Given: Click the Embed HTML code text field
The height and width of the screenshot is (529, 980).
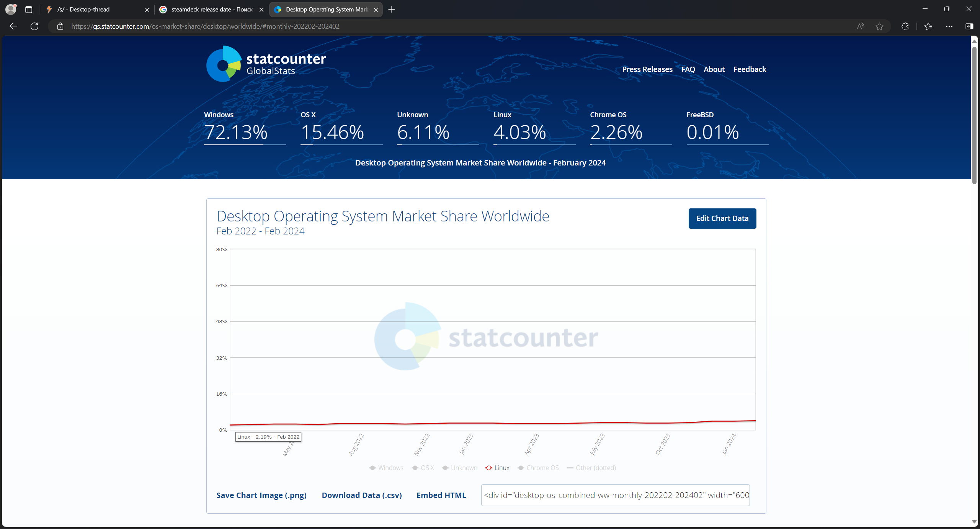Looking at the screenshot, I should point(615,495).
